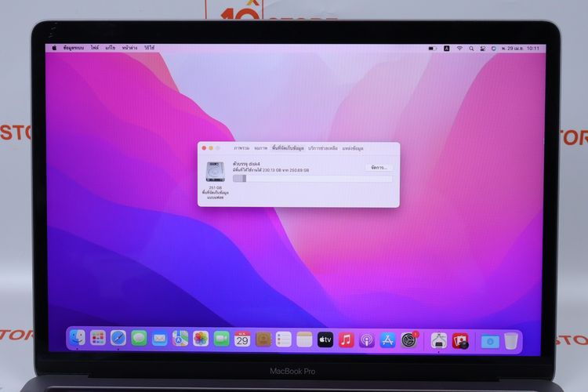The width and height of the screenshot is (588, 392).
Task: Open the ไฟล์ (File) menu
Action: [95, 48]
